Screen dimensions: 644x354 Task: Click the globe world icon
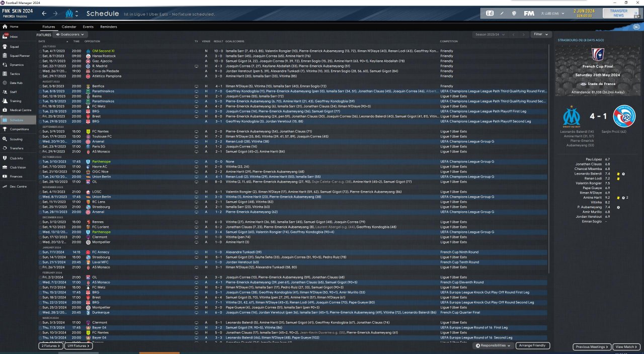[x=514, y=13]
